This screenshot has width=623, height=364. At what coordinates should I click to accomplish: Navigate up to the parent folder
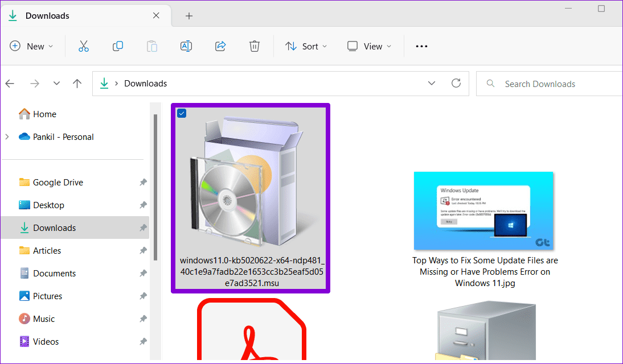tap(77, 83)
